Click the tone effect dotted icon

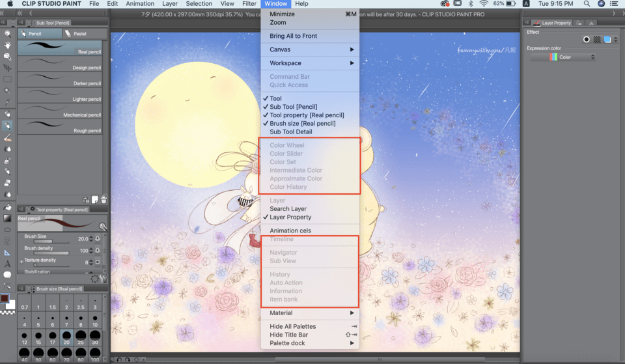597,39
